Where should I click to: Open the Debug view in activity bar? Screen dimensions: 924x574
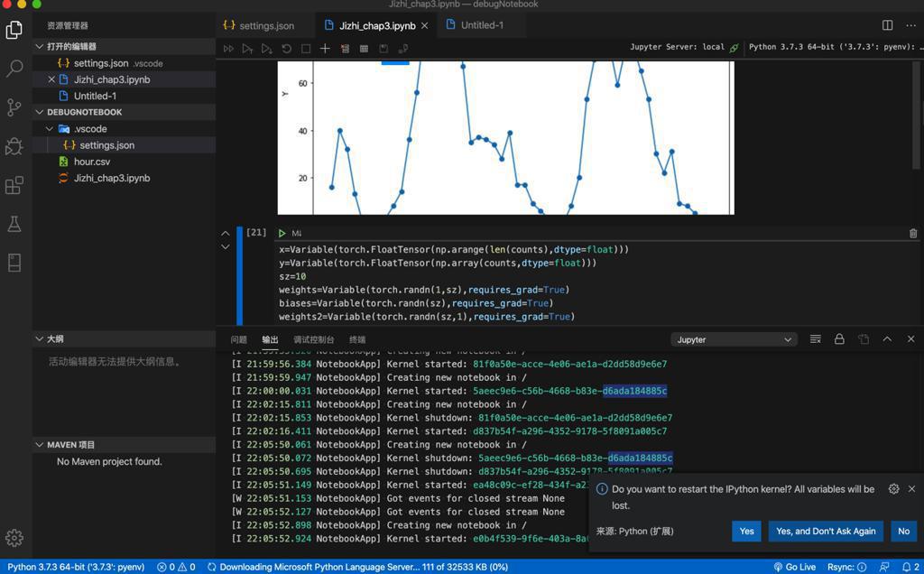click(14, 146)
